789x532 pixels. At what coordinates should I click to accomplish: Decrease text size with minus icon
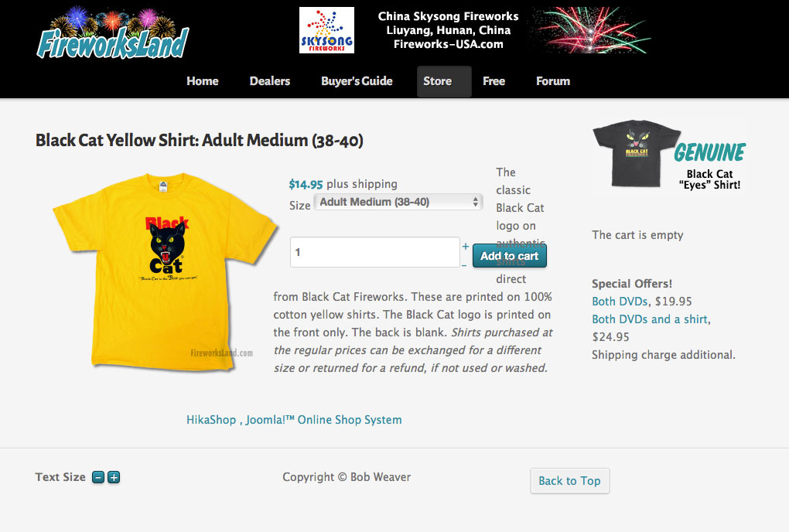pyautogui.click(x=98, y=477)
